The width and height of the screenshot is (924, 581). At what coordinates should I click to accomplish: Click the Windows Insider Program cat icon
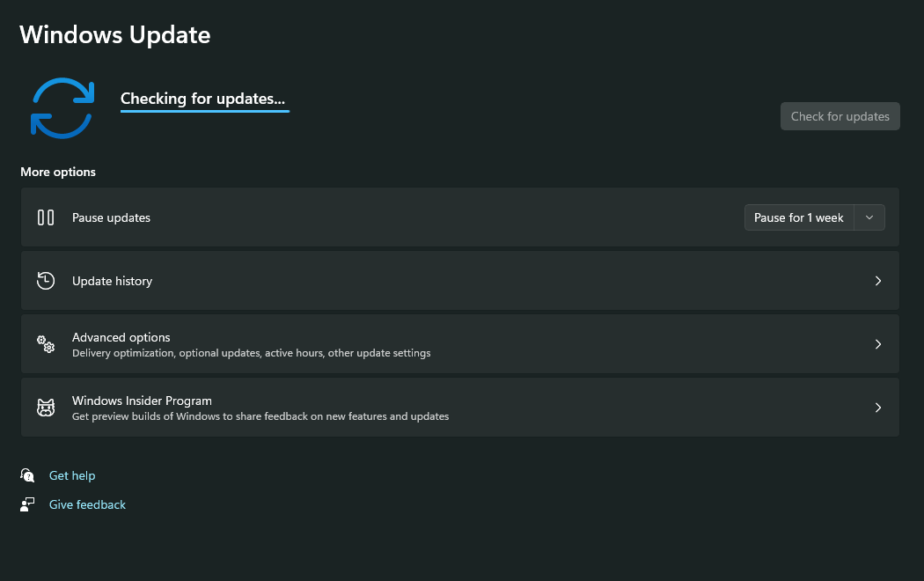point(46,408)
